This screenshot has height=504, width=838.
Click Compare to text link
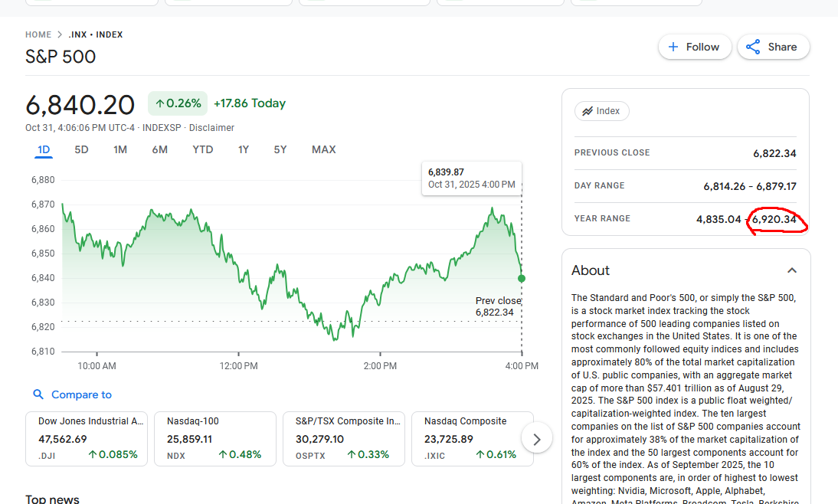[81, 394]
